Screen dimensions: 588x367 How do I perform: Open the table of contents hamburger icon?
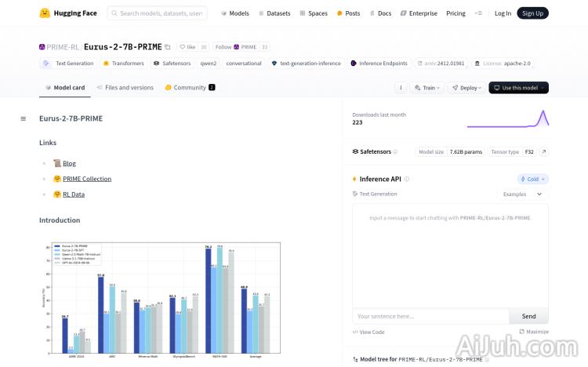(23, 119)
